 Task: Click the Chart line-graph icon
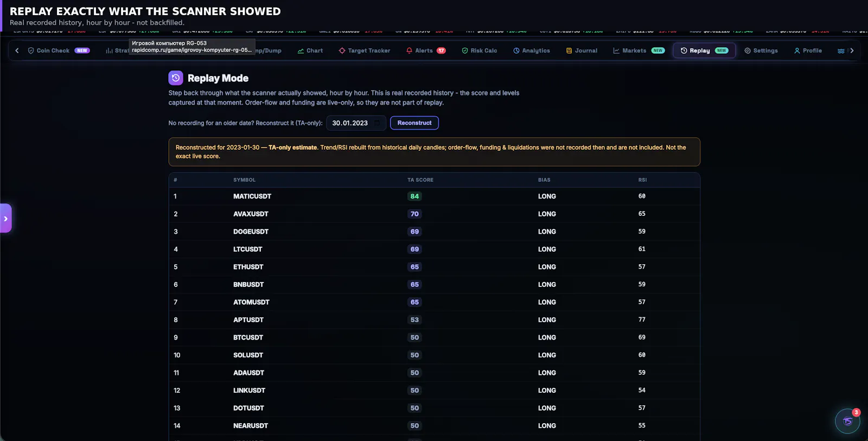coord(301,50)
